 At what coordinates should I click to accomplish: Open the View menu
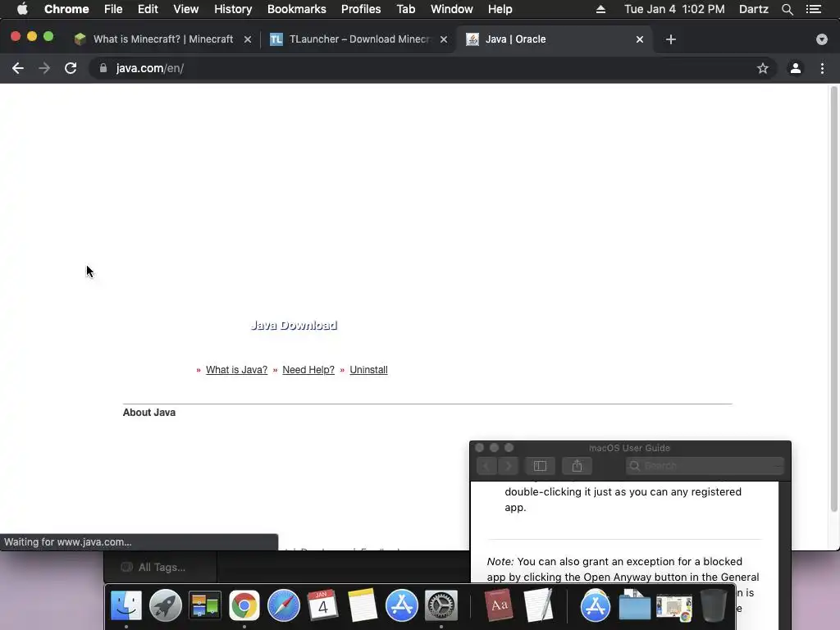[186, 9]
